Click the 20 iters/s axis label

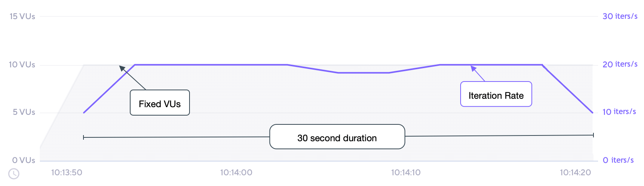(x=620, y=64)
